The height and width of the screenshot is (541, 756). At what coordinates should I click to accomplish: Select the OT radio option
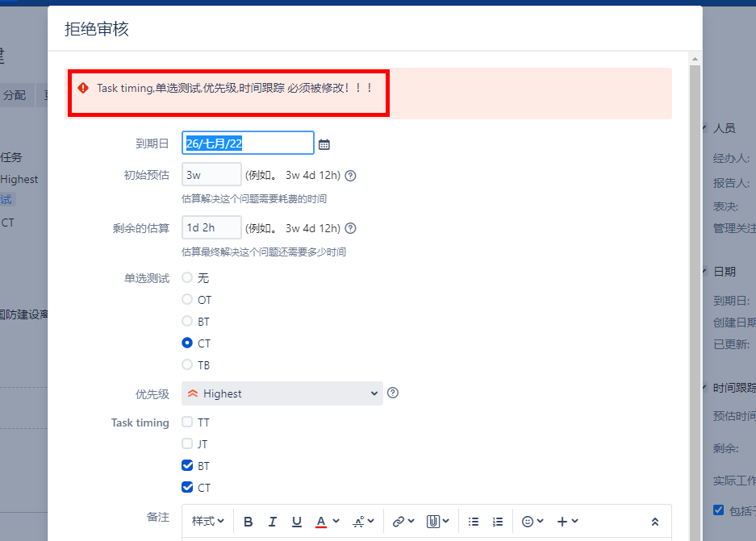tap(187, 299)
